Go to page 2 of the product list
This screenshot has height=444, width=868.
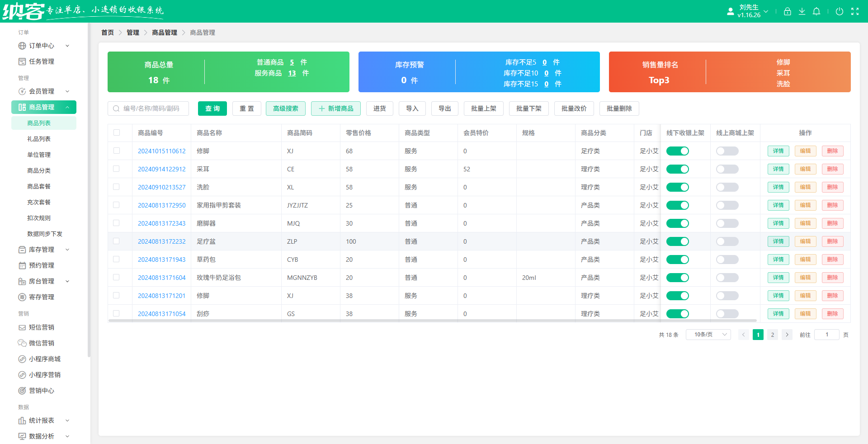pos(773,335)
